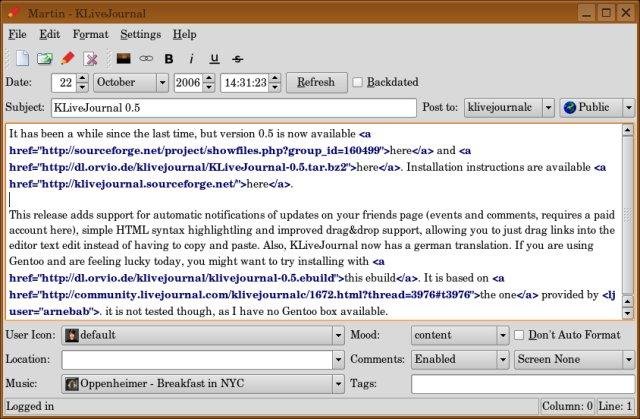Expand the User Icon dropdown
Viewport: 640px width, 419px height.
pyautogui.click(x=338, y=335)
